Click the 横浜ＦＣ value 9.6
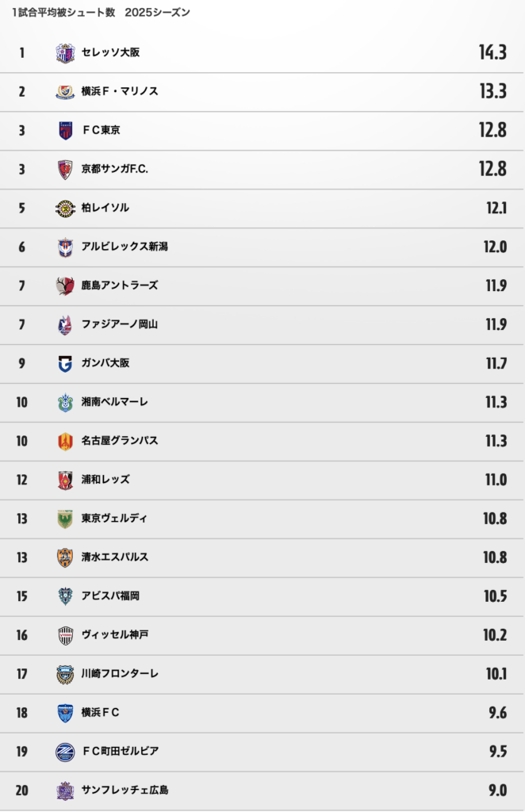 pyautogui.click(x=497, y=713)
